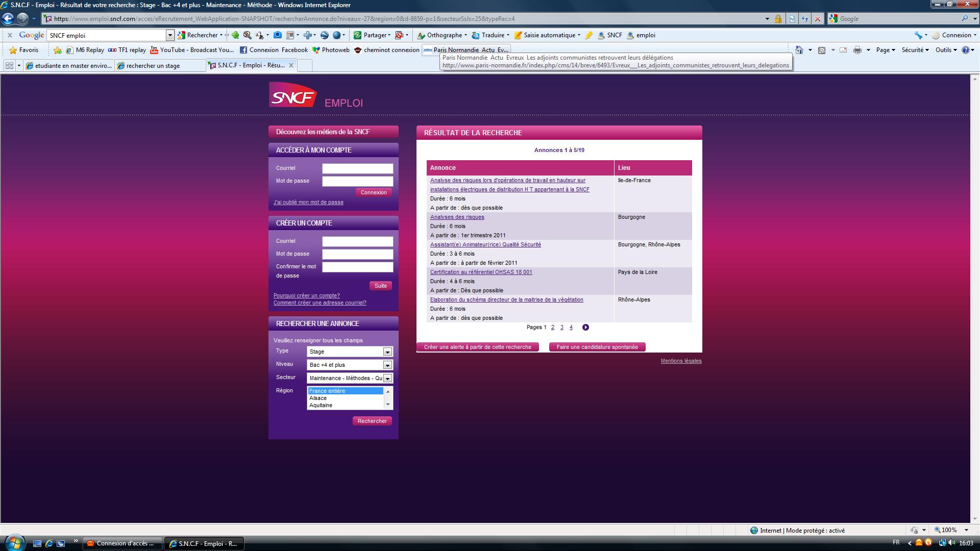Open 'Analyses des risques' announcement link
This screenshot has height=551, width=980.
pyautogui.click(x=457, y=217)
